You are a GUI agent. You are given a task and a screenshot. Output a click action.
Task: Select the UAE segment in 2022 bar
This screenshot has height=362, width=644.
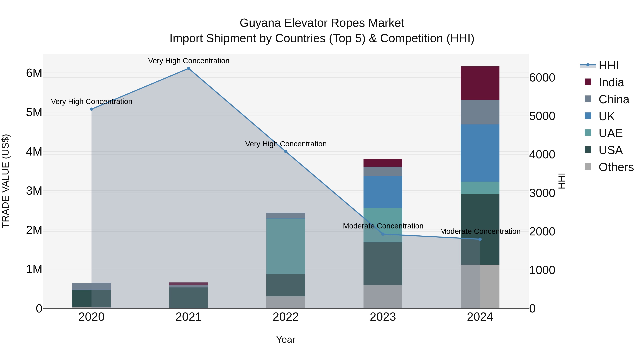click(x=286, y=246)
